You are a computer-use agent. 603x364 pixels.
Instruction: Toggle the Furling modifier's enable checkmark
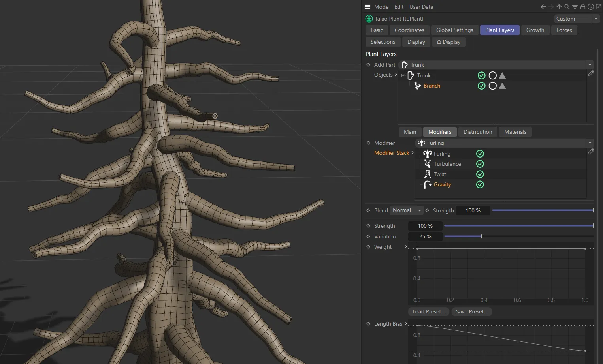(x=480, y=154)
